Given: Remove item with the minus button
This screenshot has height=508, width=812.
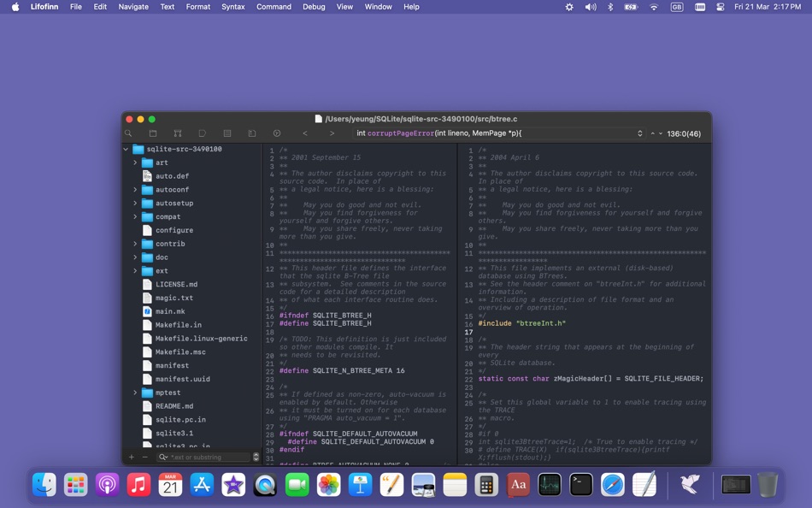Looking at the screenshot, I should click(145, 458).
